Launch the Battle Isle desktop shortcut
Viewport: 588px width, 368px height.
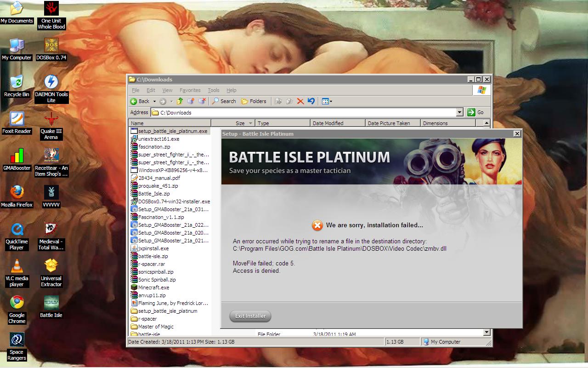click(51, 307)
